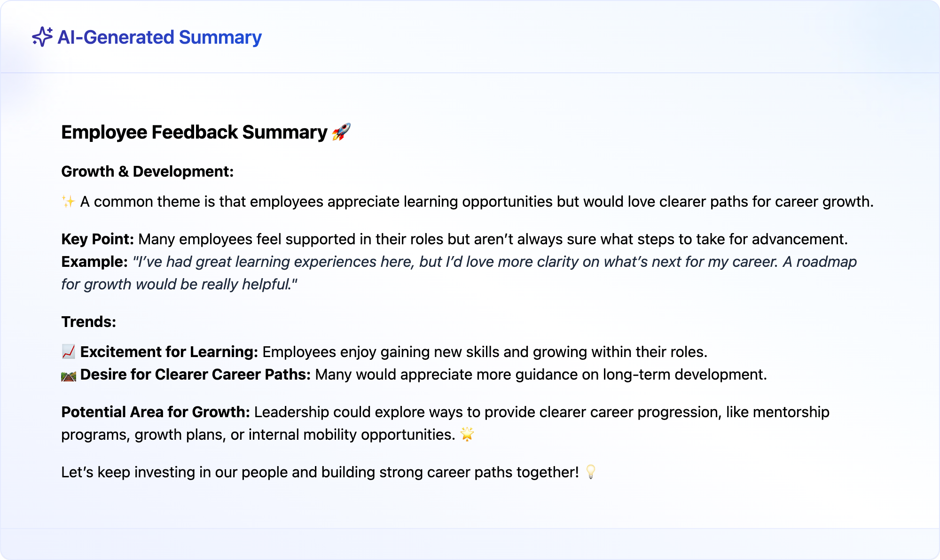This screenshot has width=940, height=560.
Task: Click the 'Employee Feedback Summary' heading
Action: click(x=194, y=132)
